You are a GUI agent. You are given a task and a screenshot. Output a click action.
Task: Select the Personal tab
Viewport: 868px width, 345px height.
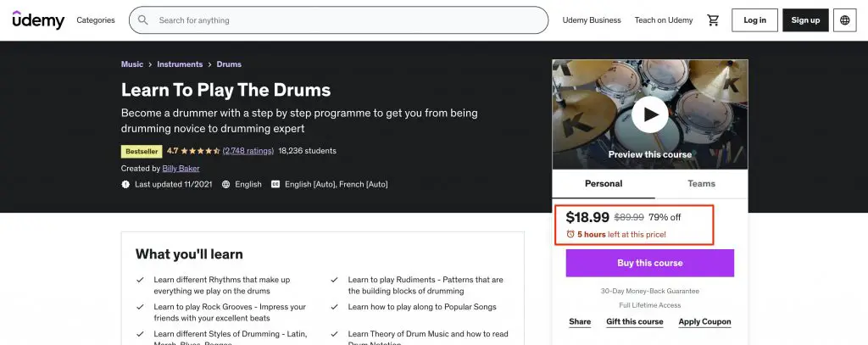[x=604, y=184]
